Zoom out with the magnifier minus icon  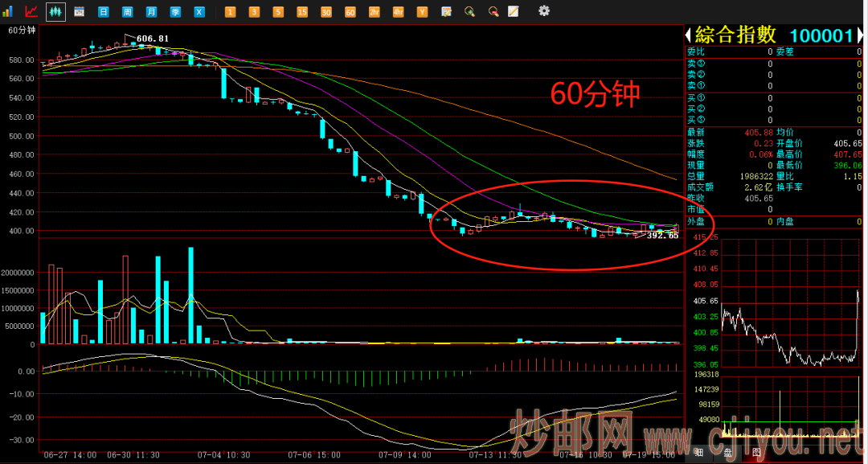point(493,11)
